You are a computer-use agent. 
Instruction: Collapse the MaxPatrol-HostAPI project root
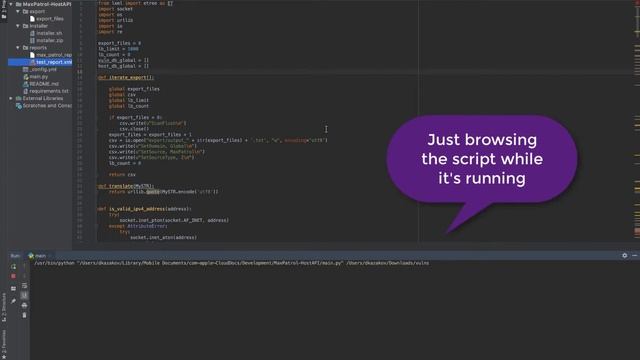(11, 4)
